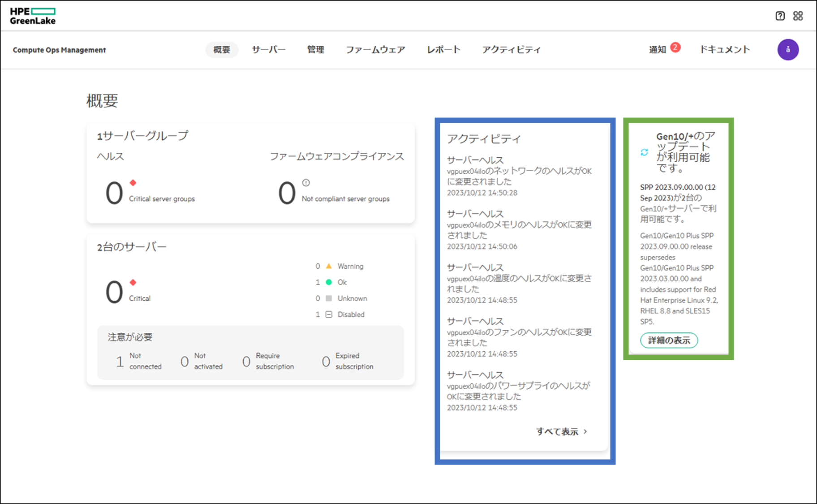This screenshot has height=504, width=817.
Task: Switch to the アクティビティ tab
Action: (x=512, y=50)
